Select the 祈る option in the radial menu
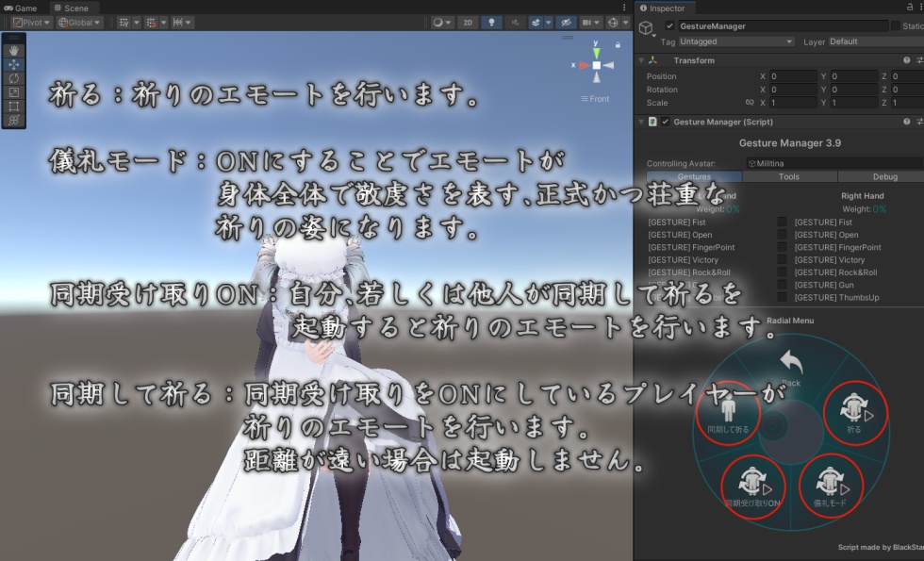The height and width of the screenshot is (561, 924). click(853, 412)
